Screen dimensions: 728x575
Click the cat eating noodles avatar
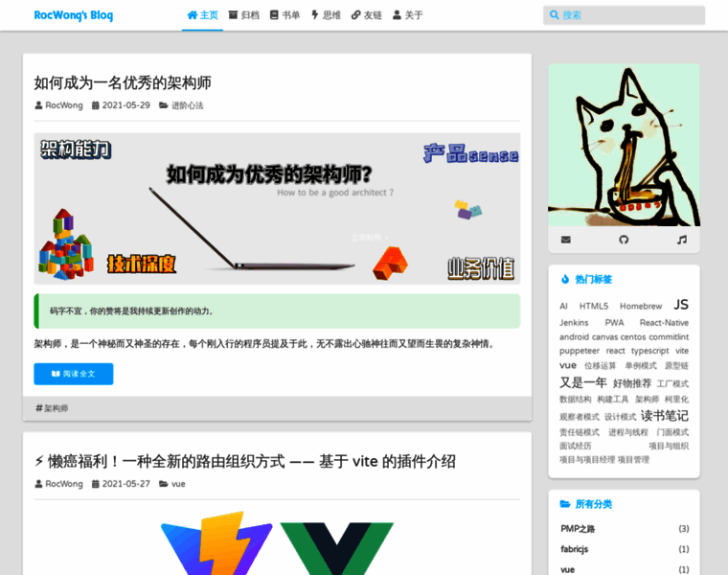coord(624,145)
